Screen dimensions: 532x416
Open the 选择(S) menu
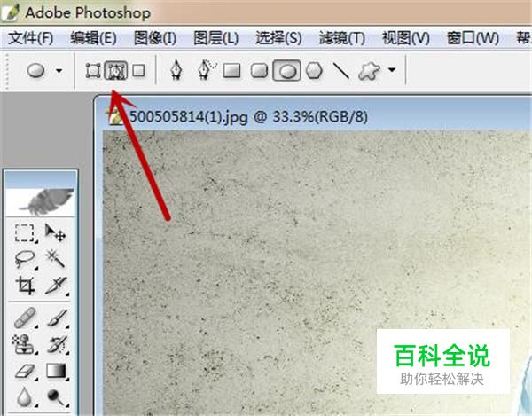point(278,38)
